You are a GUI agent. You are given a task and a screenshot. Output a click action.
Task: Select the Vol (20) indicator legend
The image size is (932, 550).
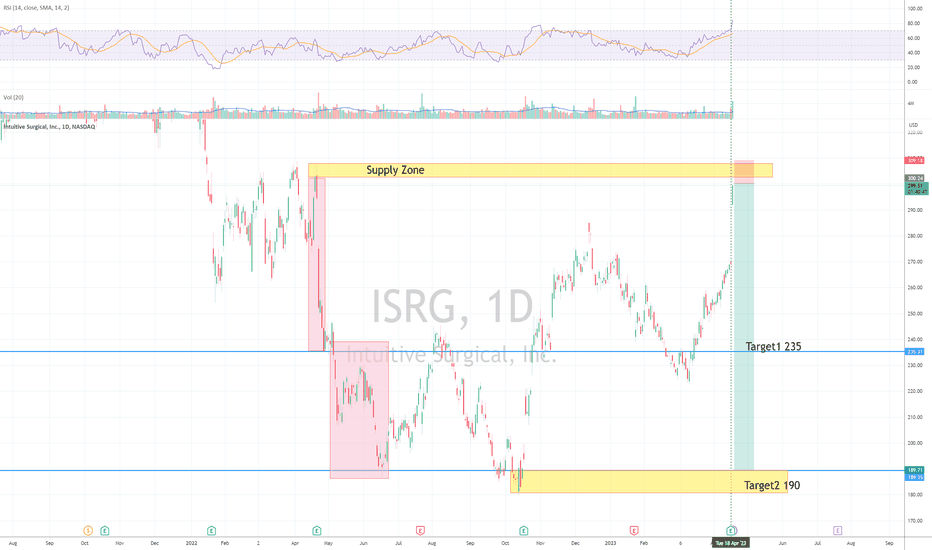[x=14, y=98]
